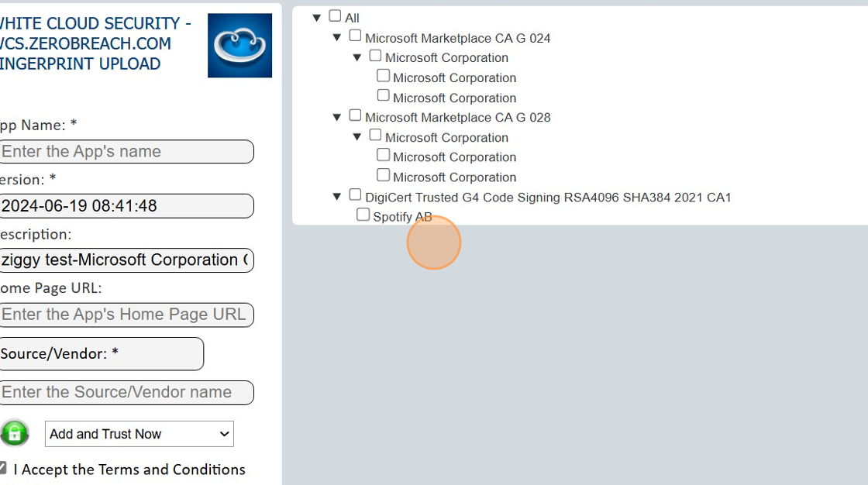Image resolution: width=868 pixels, height=485 pixels.
Task: Click the Description field containing "ziggy test"
Action: coord(126,260)
